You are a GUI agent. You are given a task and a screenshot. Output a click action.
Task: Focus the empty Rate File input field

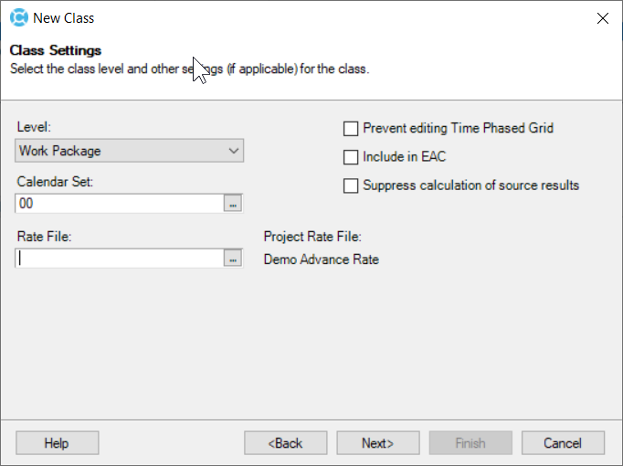coord(120,258)
